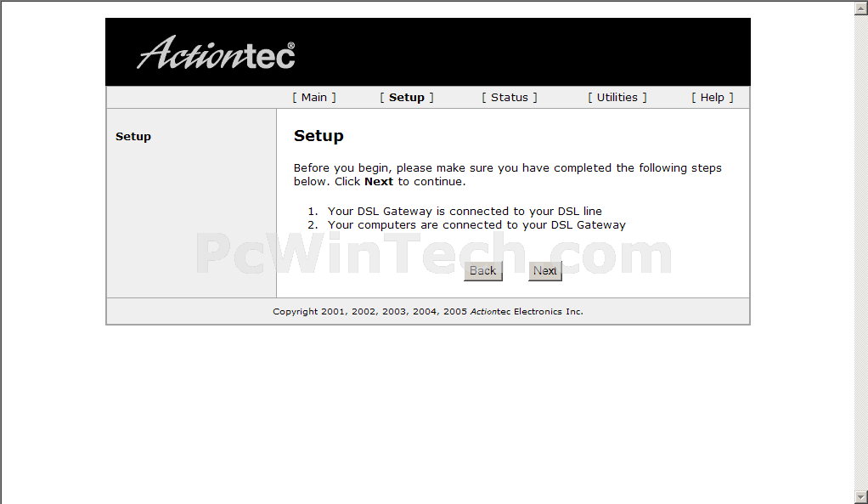Viewport: 868px width, 504px height.
Task: Open the Main menu tab
Action: click(x=314, y=98)
